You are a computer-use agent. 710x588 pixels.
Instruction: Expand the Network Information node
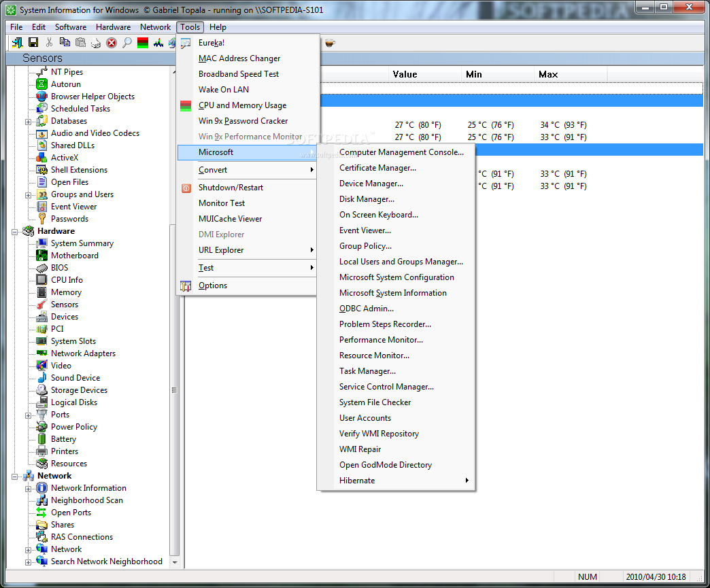(x=28, y=489)
